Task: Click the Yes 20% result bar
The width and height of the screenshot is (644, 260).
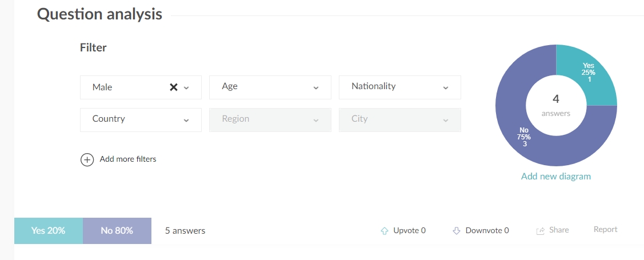Action: click(49, 231)
